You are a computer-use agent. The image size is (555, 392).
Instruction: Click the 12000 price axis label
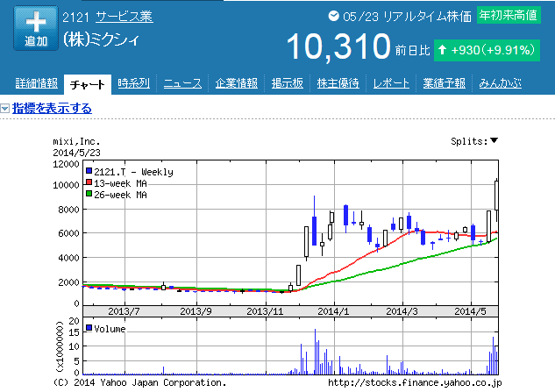66,164
